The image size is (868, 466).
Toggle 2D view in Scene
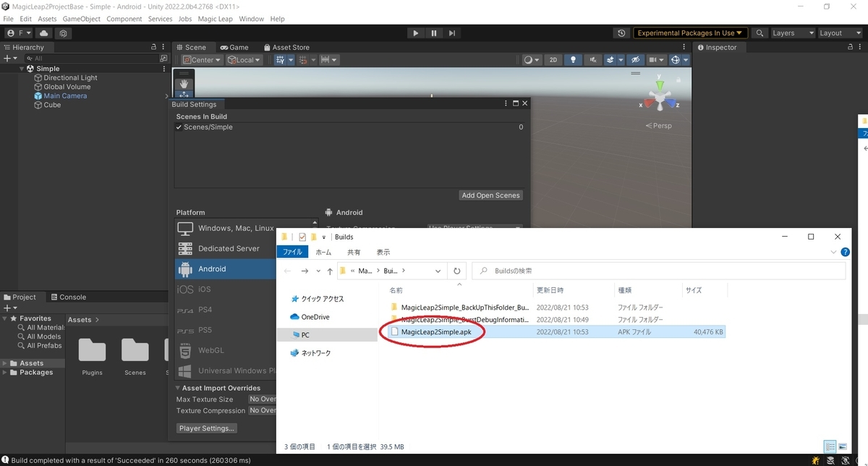(x=553, y=60)
